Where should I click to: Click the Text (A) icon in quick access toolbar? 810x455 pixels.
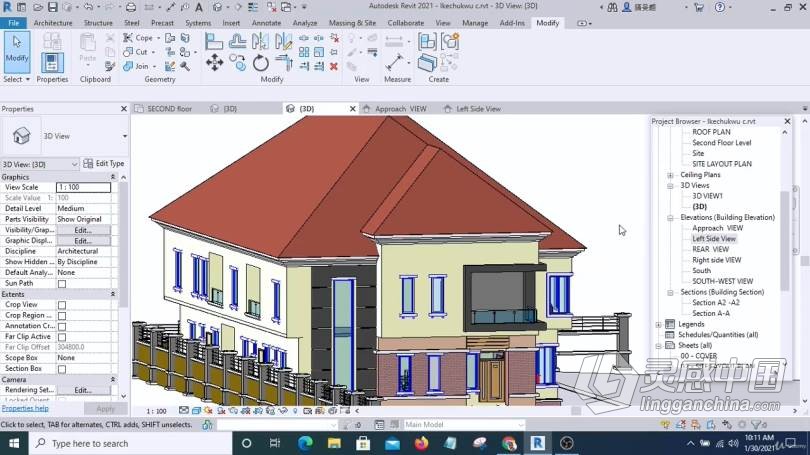(199, 7)
